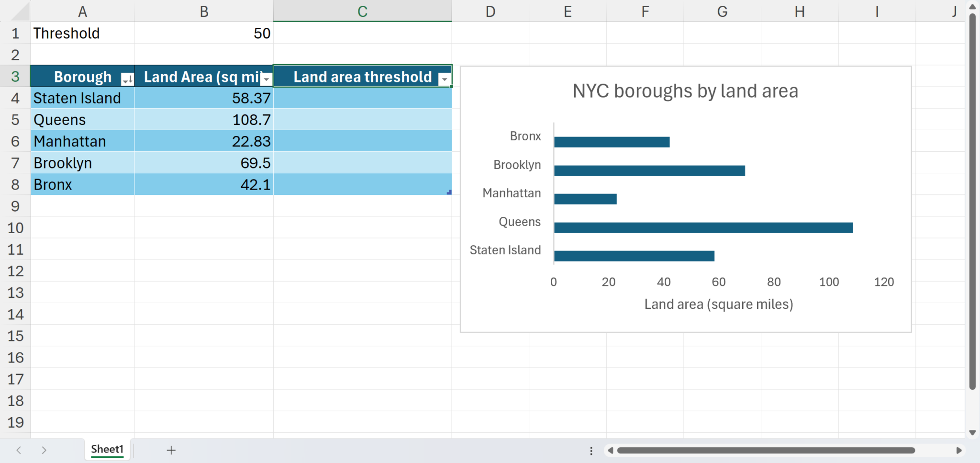Image resolution: width=980 pixels, height=463 pixels.
Task: Click the table resize handle at corner
Action: [449, 192]
